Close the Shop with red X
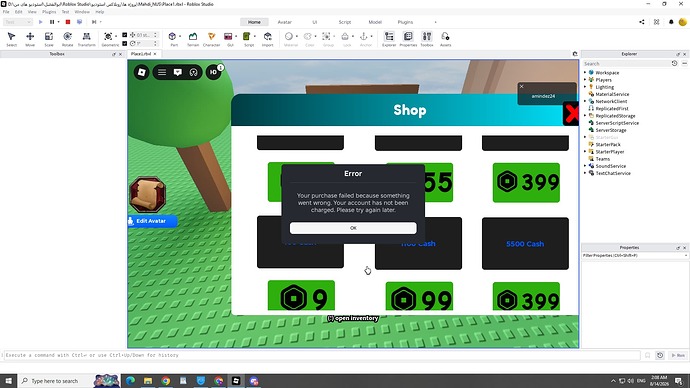The width and height of the screenshot is (690, 388). (571, 113)
